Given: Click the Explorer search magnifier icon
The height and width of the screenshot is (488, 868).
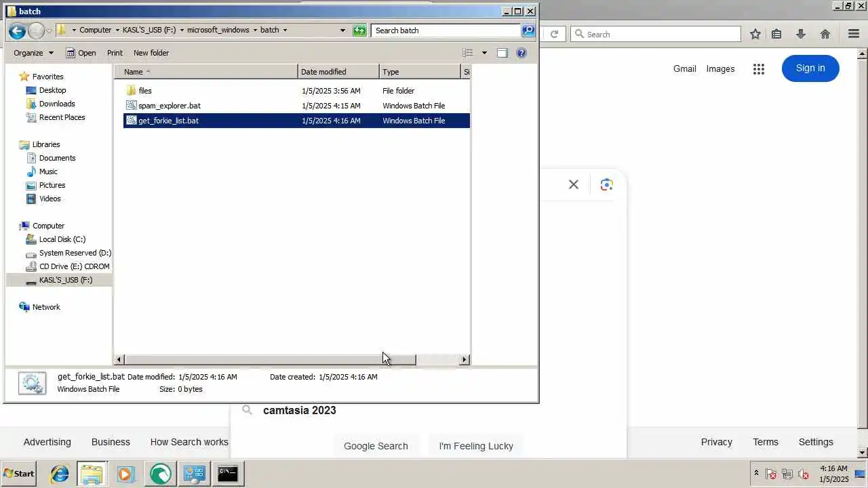Looking at the screenshot, I should 528,30.
